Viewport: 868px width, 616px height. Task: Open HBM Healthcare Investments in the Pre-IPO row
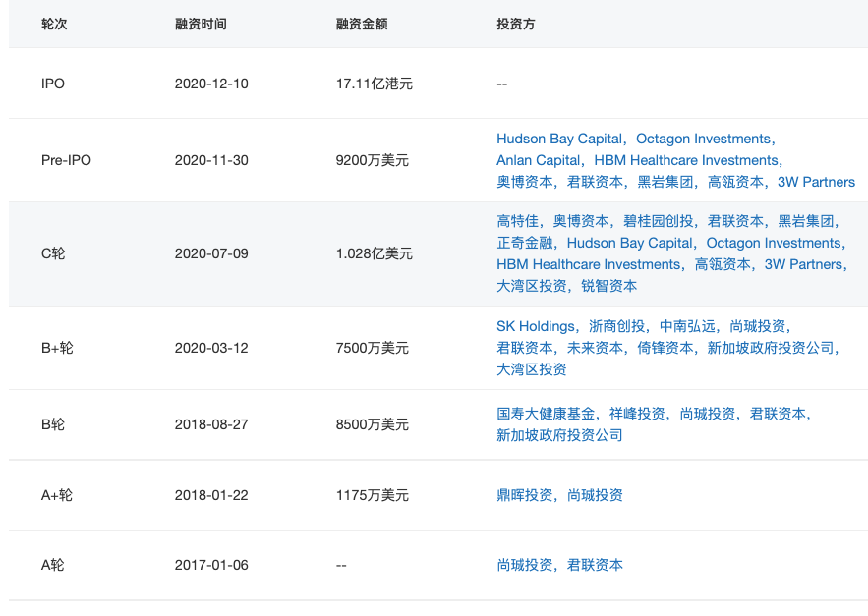point(686,160)
